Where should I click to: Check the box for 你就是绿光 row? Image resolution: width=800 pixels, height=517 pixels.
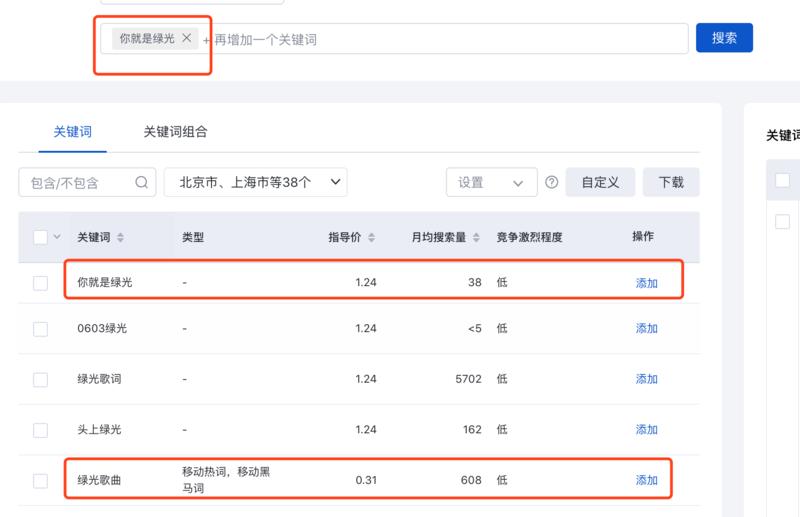(x=40, y=283)
